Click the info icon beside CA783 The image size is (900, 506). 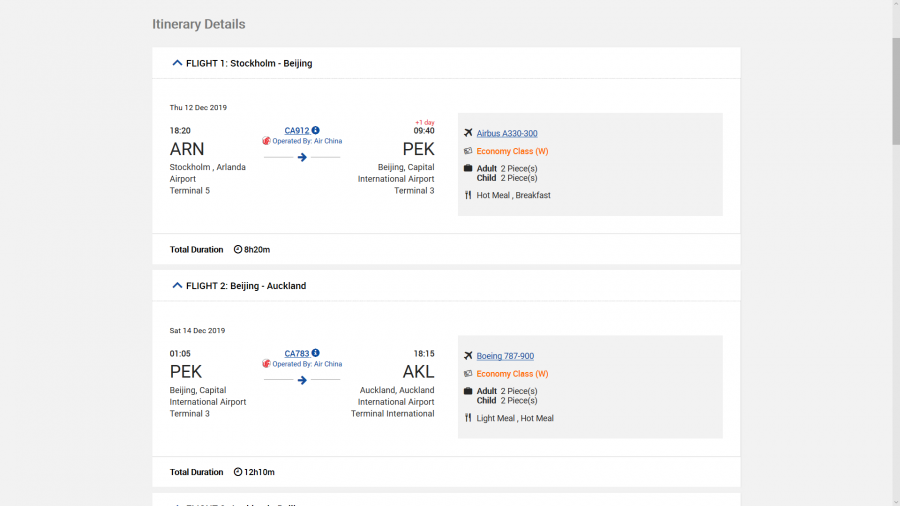pyautogui.click(x=316, y=354)
